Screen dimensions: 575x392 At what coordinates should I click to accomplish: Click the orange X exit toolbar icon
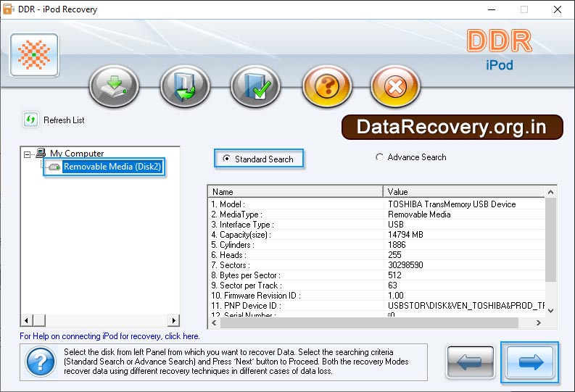(x=395, y=86)
